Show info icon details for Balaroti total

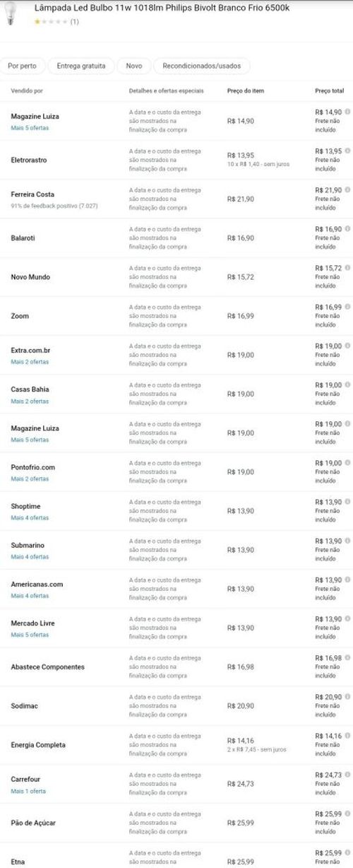coord(347,228)
